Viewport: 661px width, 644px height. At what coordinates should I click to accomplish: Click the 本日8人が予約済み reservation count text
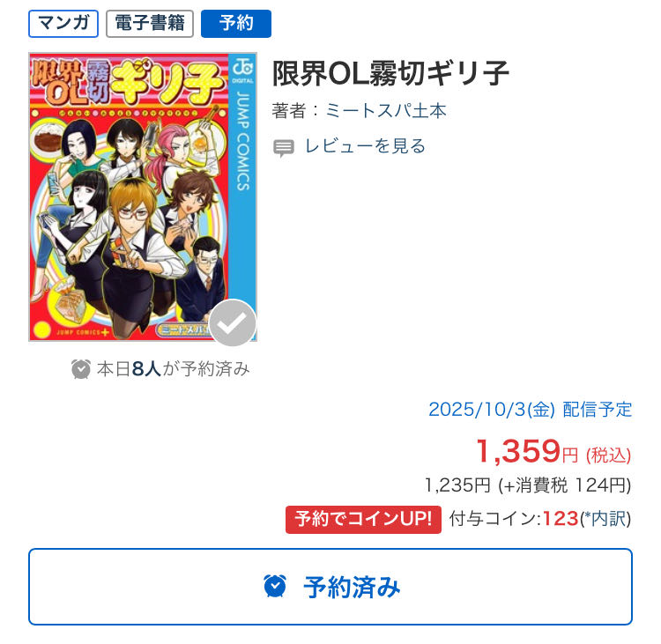(174, 369)
